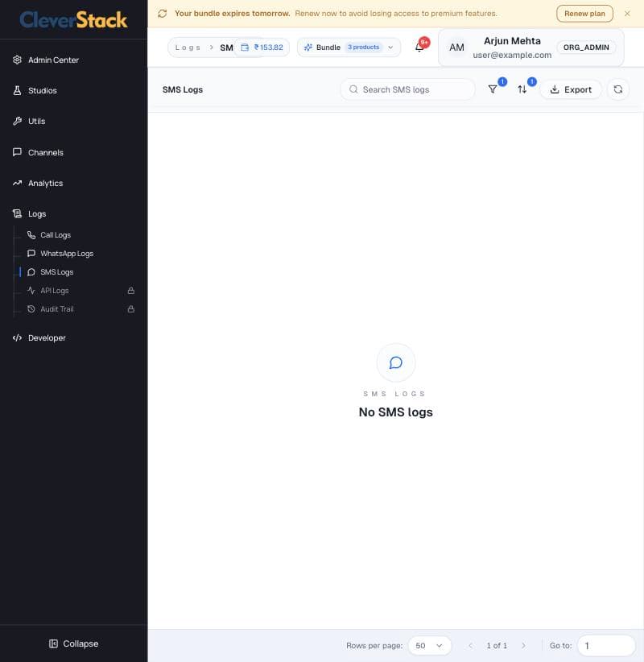Click the Audit Trail history icon
Image resolution: width=644 pixels, height=662 pixels.
[31, 309]
